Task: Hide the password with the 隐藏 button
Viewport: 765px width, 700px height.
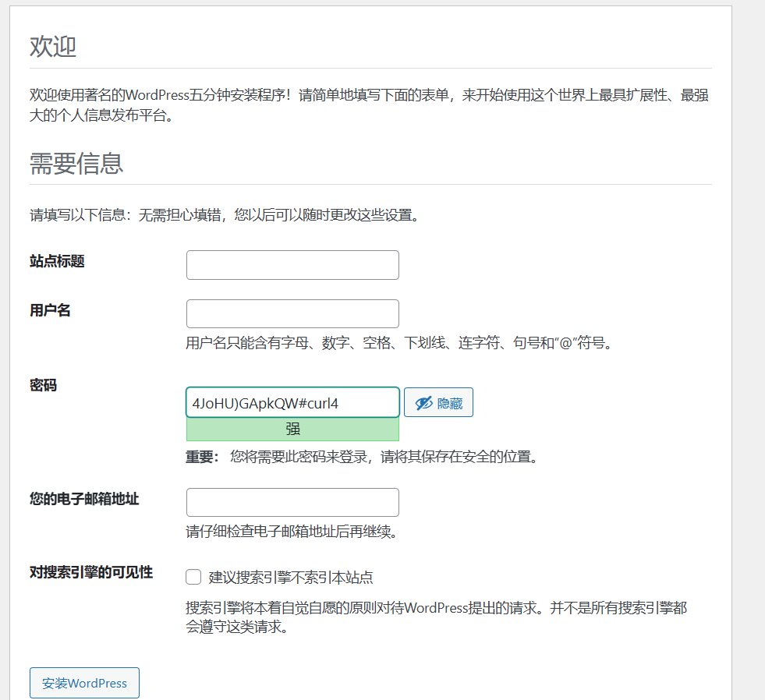Action: click(x=438, y=403)
